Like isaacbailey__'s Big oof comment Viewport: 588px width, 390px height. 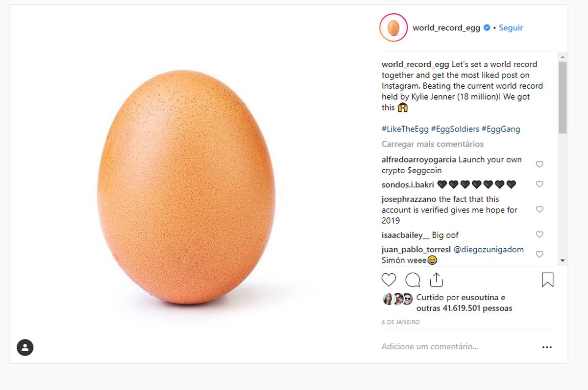coord(539,234)
